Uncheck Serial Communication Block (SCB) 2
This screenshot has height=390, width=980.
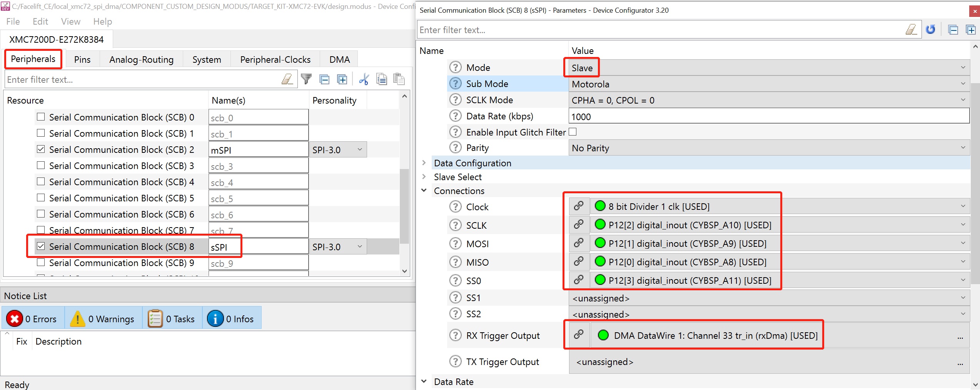(x=41, y=149)
